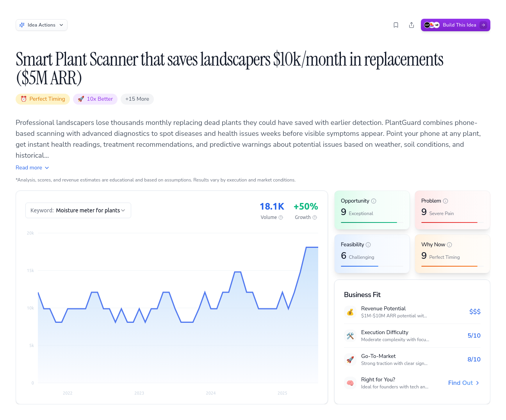Click the rocket icon in 10x Better
506x420 pixels.
[x=81, y=99]
